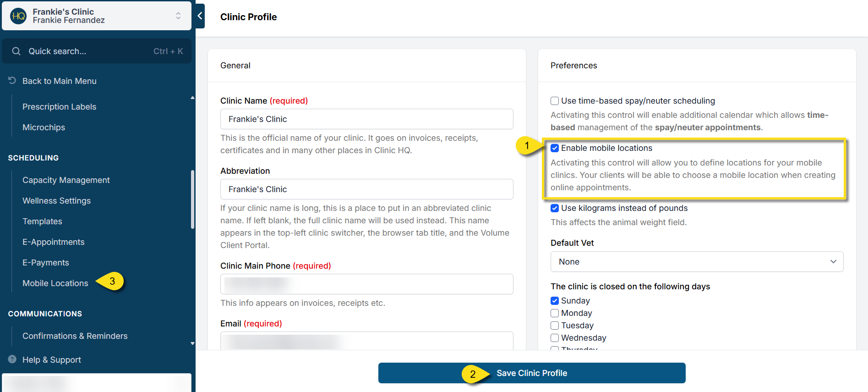Open Confirmations & Reminders

(x=75, y=336)
